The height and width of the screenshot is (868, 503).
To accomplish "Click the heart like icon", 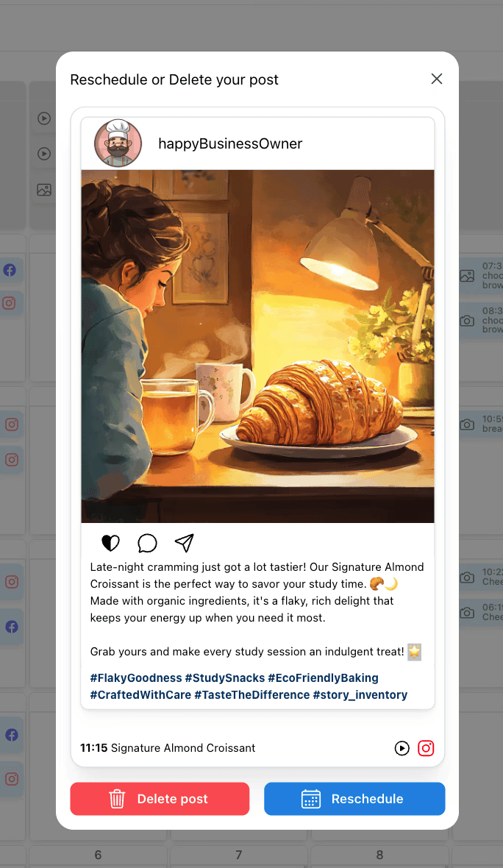I will pyautogui.click(x=110, y=543).
